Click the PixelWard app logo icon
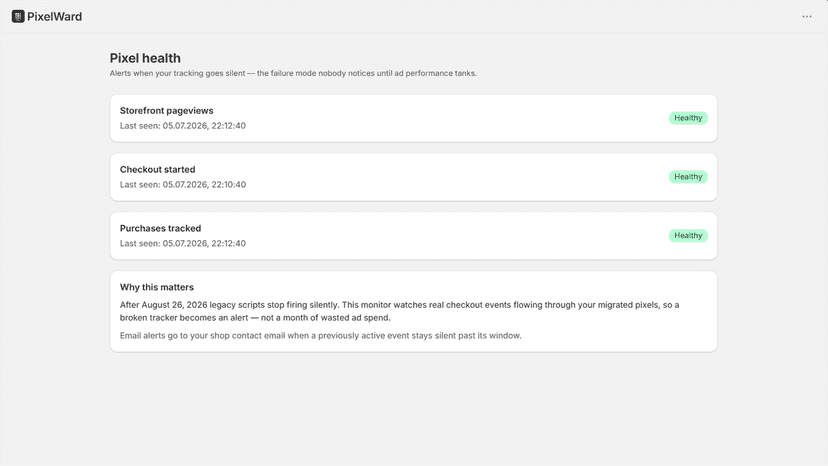The width and height of the screenshot is (828, 466). pyautogui.click(x=18, y=16)
